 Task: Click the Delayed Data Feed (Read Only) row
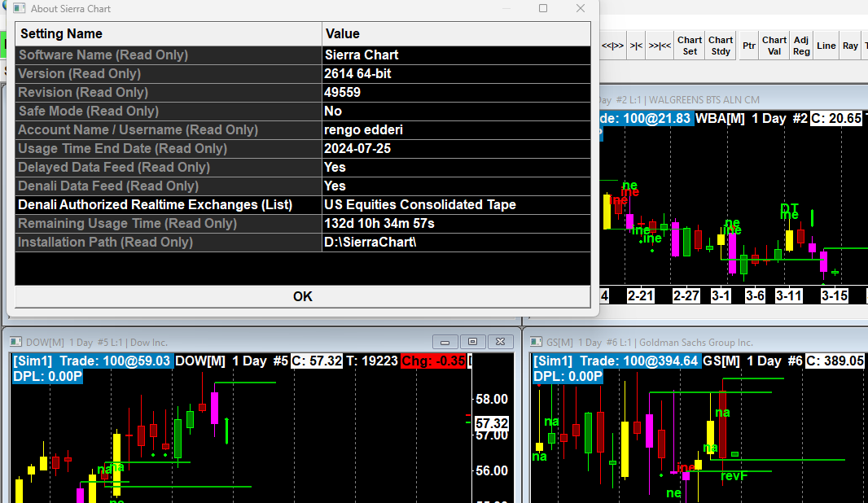pyautogui.click(x=302, y=167)
